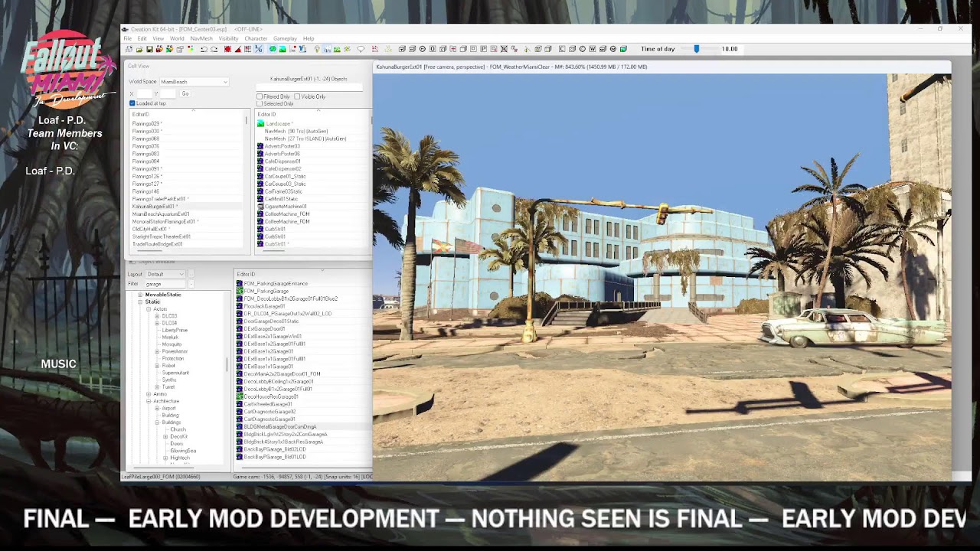Expand the DecoKit tree node

pos(165,437)
